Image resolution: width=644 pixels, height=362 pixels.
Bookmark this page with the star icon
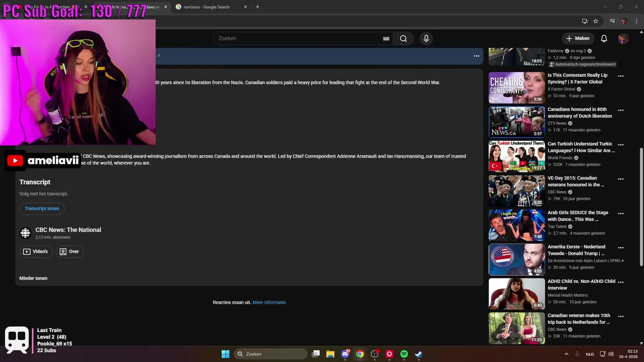596,21
